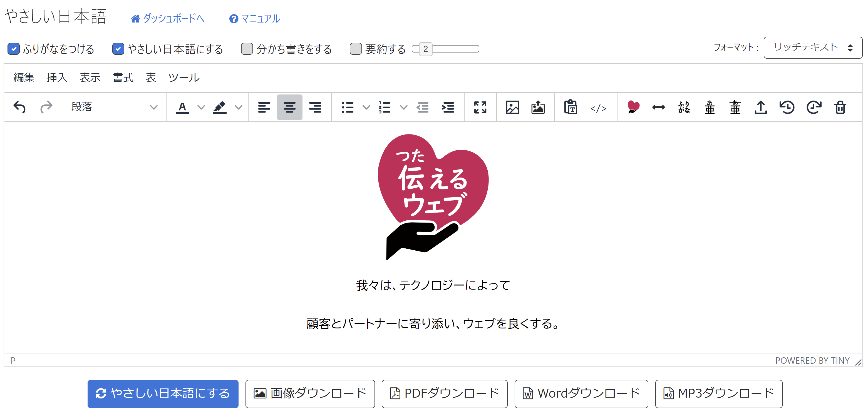Click PDFダウンロード button

(x=445, y=393)
